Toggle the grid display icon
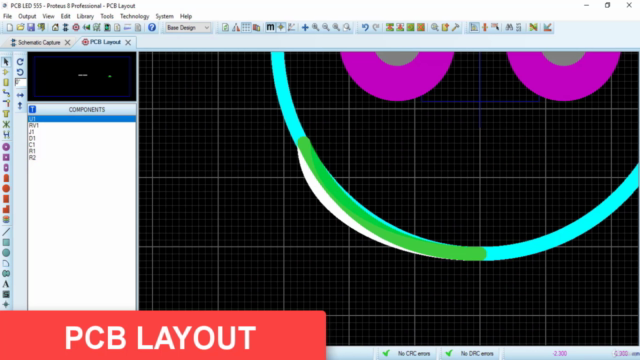The height and width of the screenshot is (360, 640). pos(246,27)
